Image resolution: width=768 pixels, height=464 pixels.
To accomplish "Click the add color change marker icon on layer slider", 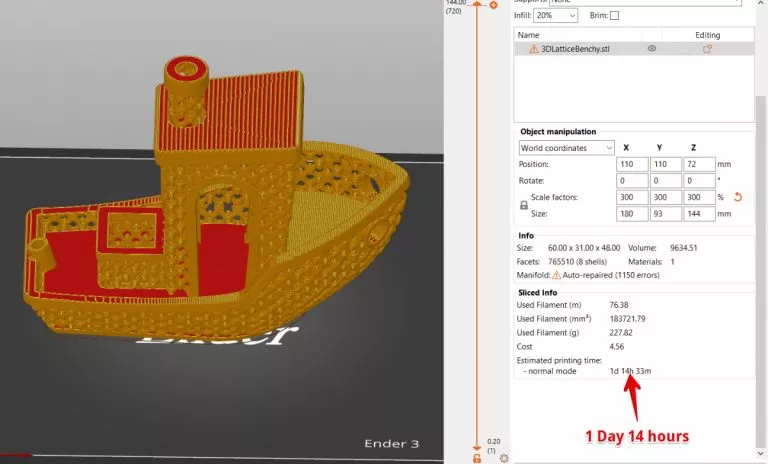I will pyautogui.click(x=494, y=5).
